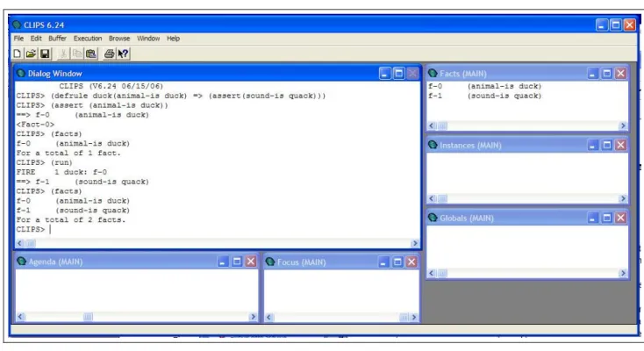Click Globals window scrollbar left arrow
The width and height of the screenshot is (644, 351).
point(432,273)
